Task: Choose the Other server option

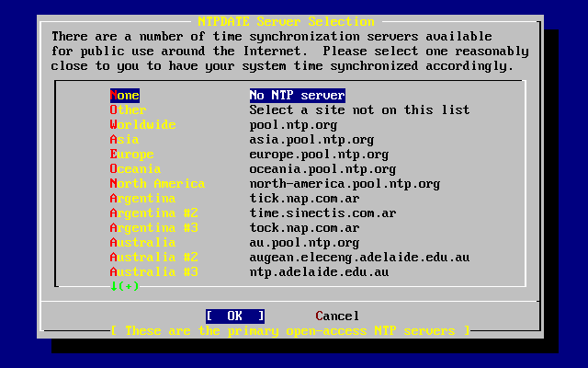Action: click(x=128, y=110)
